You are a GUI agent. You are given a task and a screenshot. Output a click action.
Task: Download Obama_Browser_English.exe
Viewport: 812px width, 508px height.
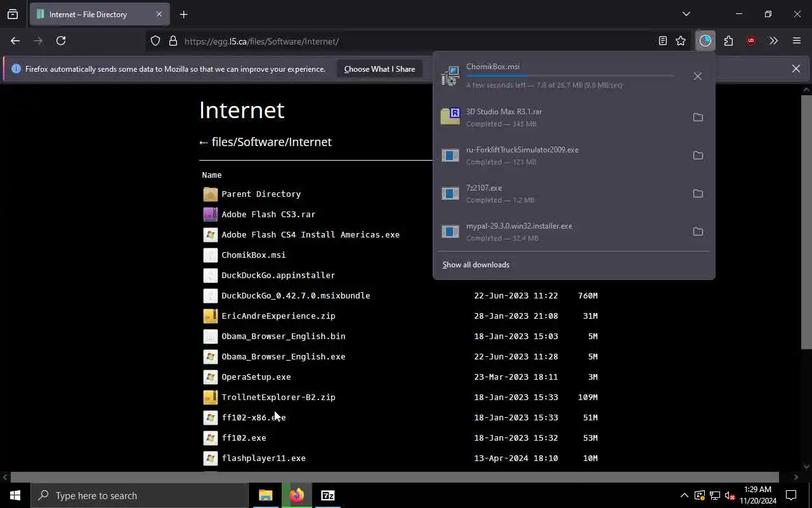point(283,356)
